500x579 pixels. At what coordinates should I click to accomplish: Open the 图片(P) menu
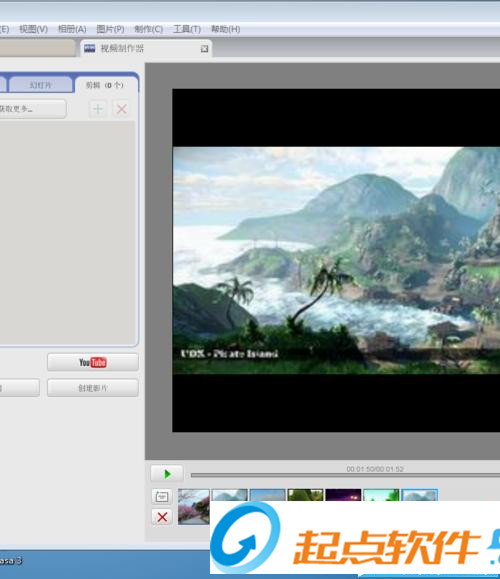110,29
